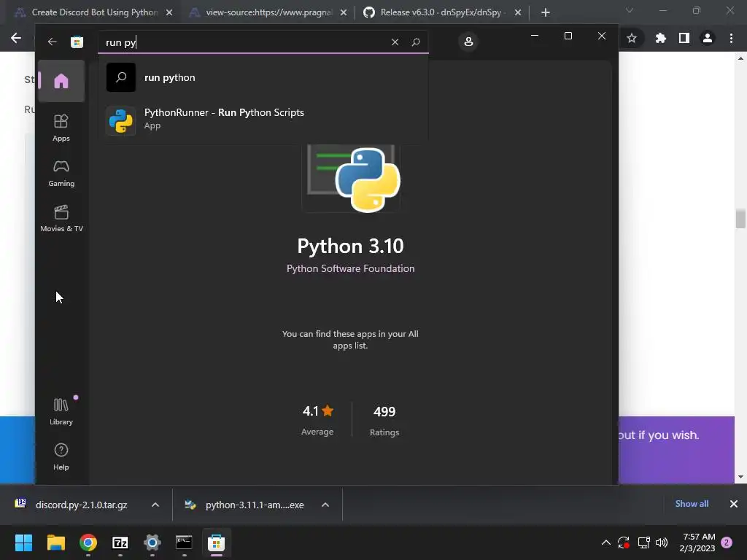The image size is (747, 560).
Task: Click the magnifier search button in Store
Action: [x=416, y=42]
